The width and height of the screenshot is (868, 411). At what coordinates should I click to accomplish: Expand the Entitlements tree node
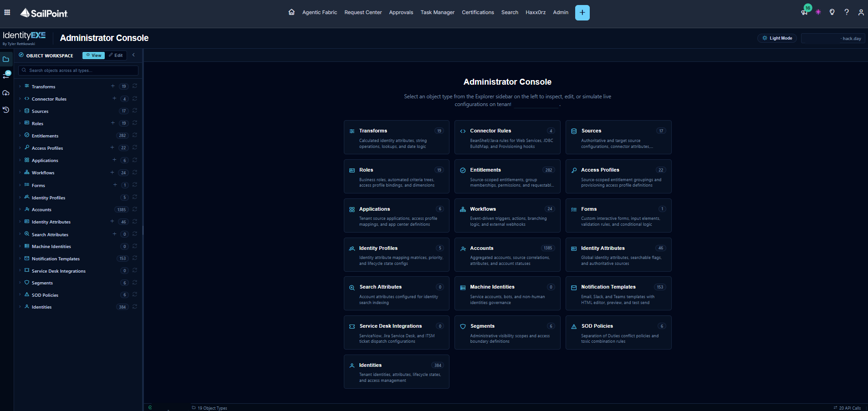(x=20, y=136)
